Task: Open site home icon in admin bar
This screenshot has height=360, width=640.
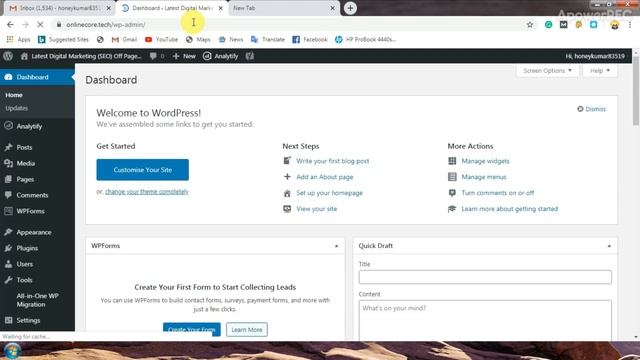Action: click(24, 56)
